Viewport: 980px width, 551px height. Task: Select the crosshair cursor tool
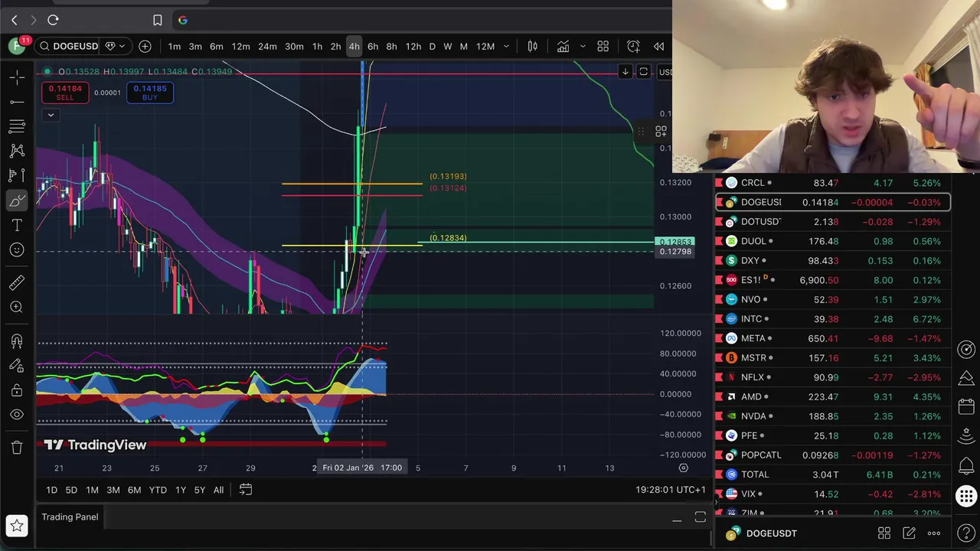[x=17, y=77]
